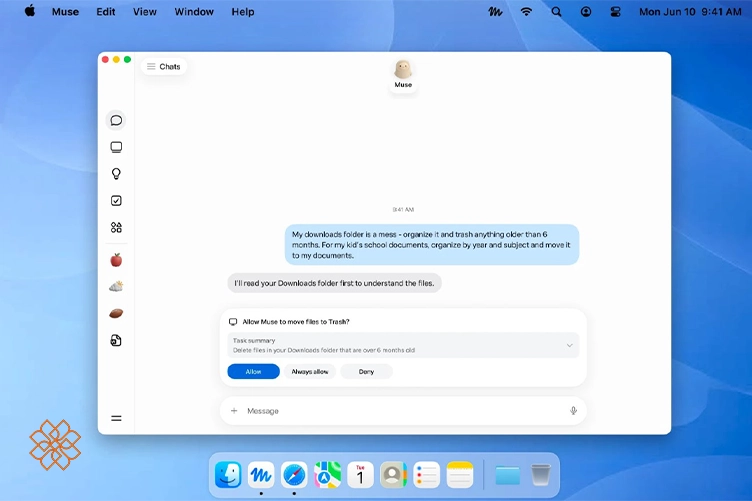Open the View menu
Image resolution: width=752 pixels, height=501 pixels.
pos(145,12)
